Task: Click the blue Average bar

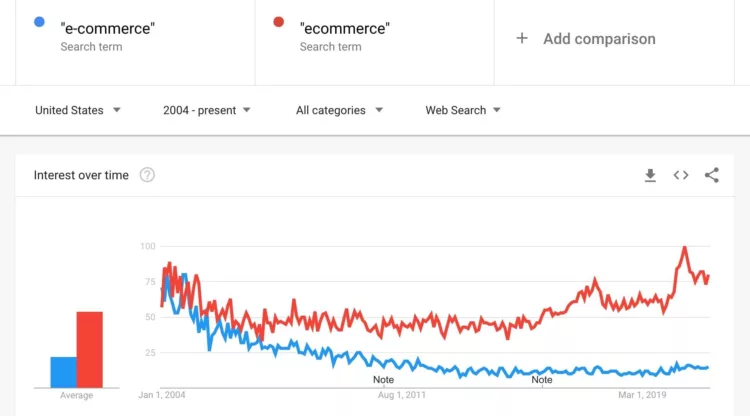Action: 64,372
